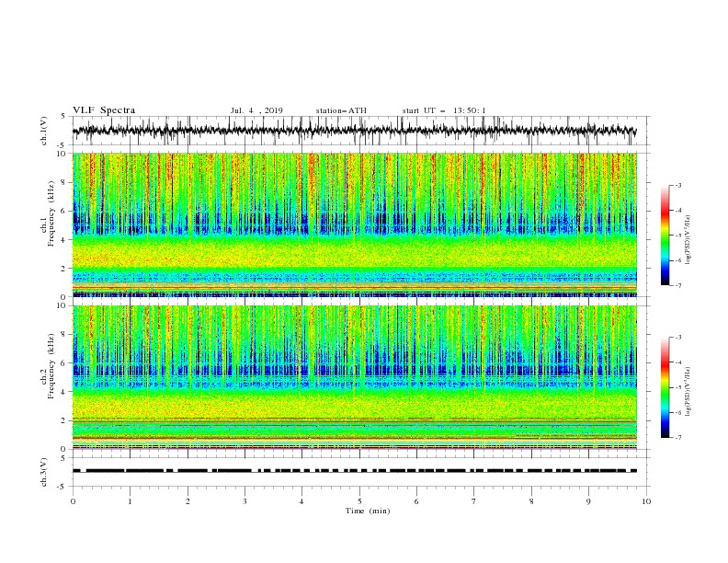Click time-axis tick label "8" at the bottom
728x563 pixels.
(531, 501)
